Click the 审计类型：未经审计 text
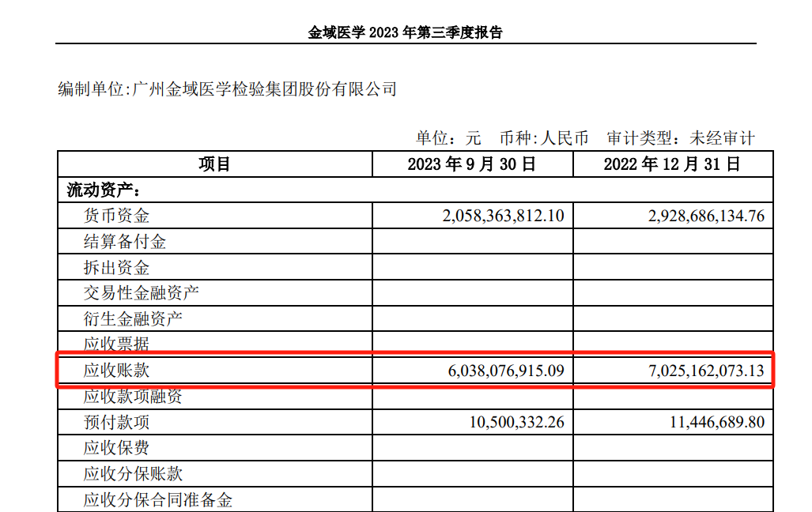Viewport: 812px width, 512px height. click(x=681, y=138)
